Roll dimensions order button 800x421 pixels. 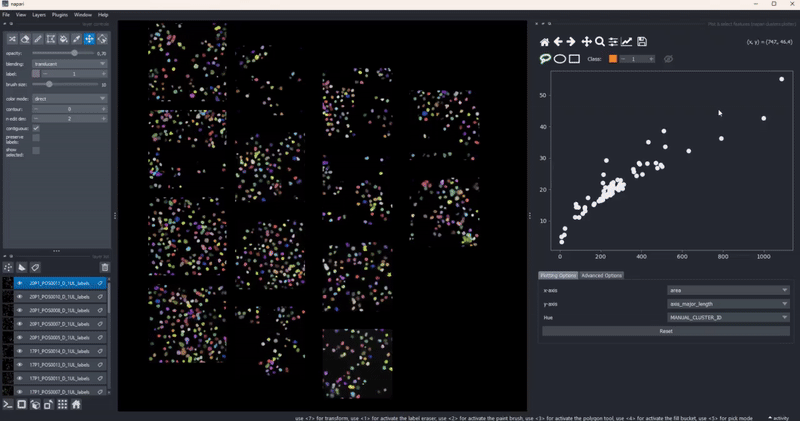tap(35, 405)
